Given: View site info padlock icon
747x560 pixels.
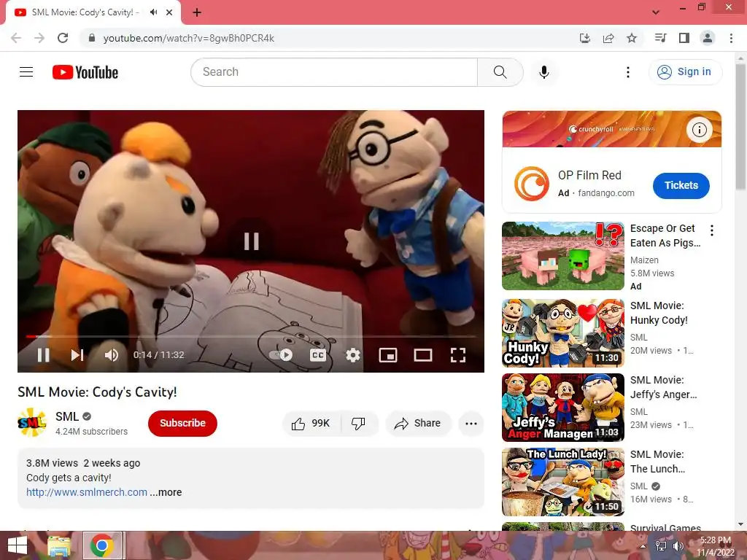Looking at the screenshot, I should pyautogui.click(x=92, y=38).
